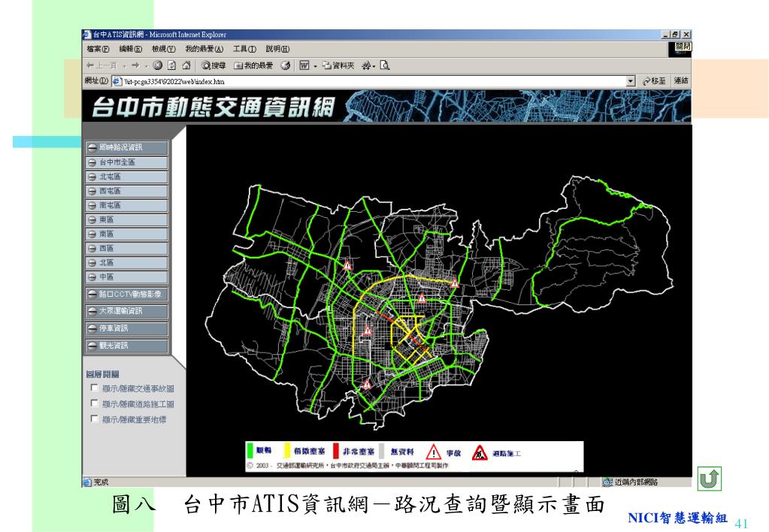Toggle 顯示/隱藏重要地標 checkbox
769x532 pixels.
[95, 419]
